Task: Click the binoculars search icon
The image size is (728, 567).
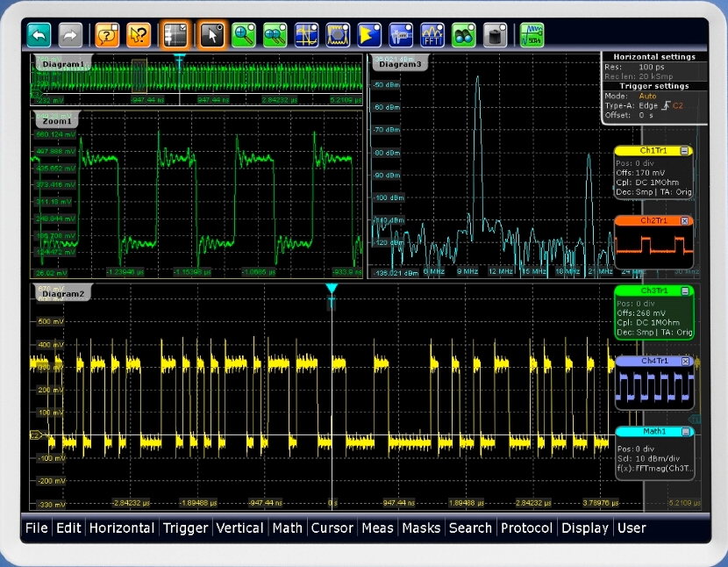Action: tap(463, 35)
